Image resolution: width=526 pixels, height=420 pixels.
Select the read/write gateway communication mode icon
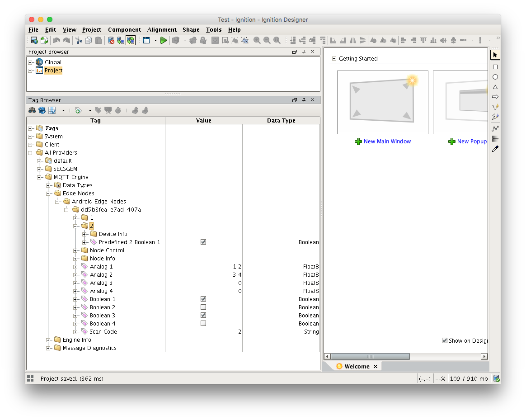click(131, 40)
